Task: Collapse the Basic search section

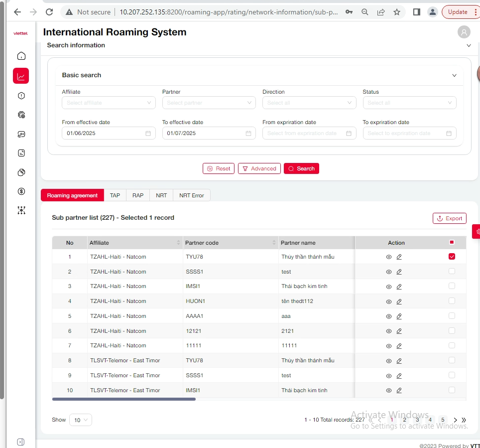Action: [454, 76]
